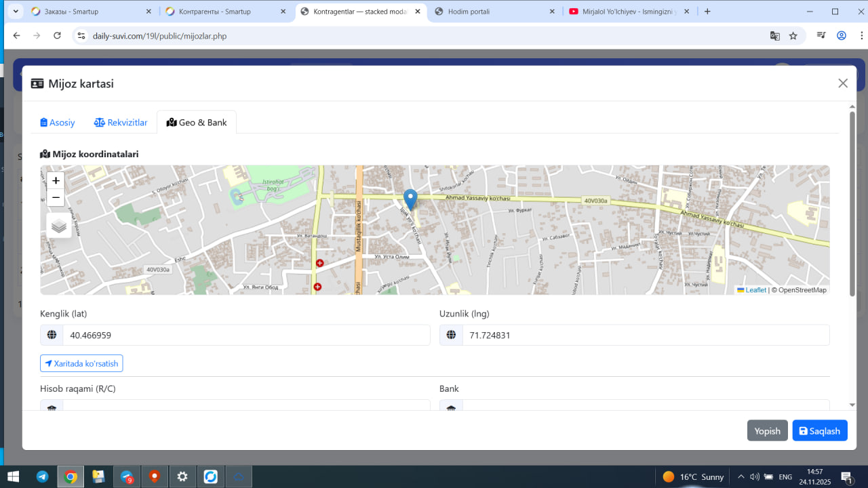Open the battery status icon in system tray
The height and width of the screenshot is (488, 868).
[x=768, y=477]
